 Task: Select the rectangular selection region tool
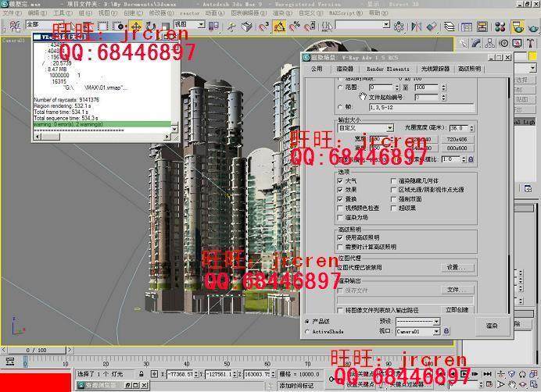point(103,27)
